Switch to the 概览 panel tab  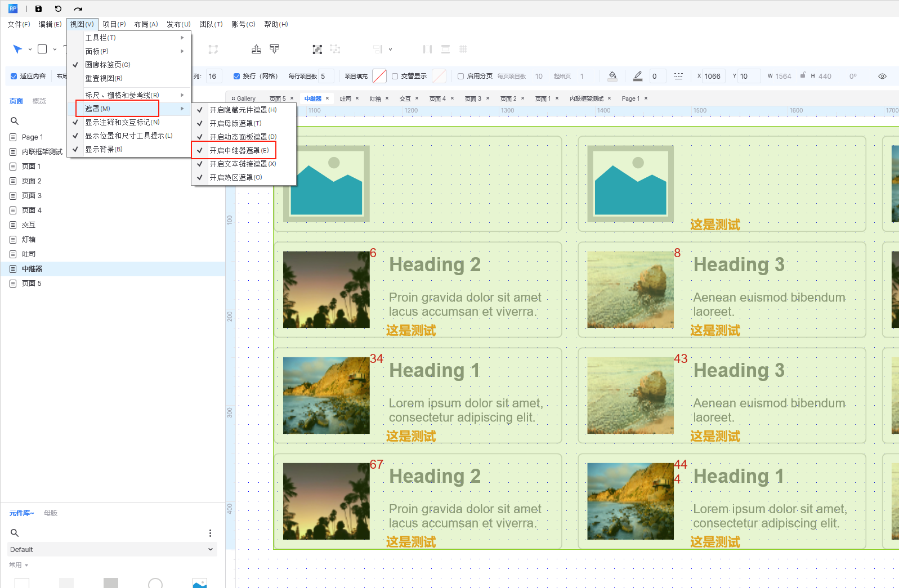pyautogui.click(x=39, y=101)
